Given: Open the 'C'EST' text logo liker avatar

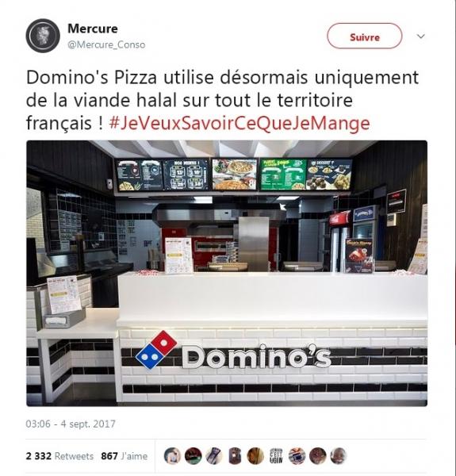Looking at the screenshot, I should pos(276,456).
